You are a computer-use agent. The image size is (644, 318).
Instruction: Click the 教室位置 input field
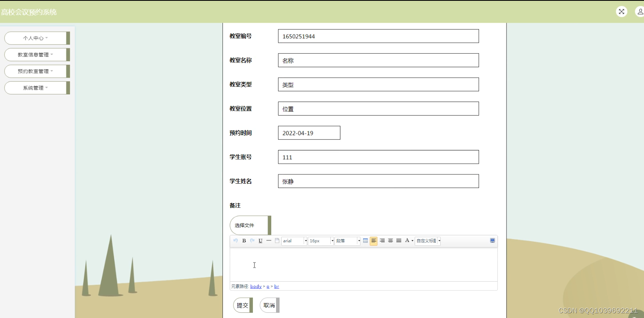[x=378, y=109]
